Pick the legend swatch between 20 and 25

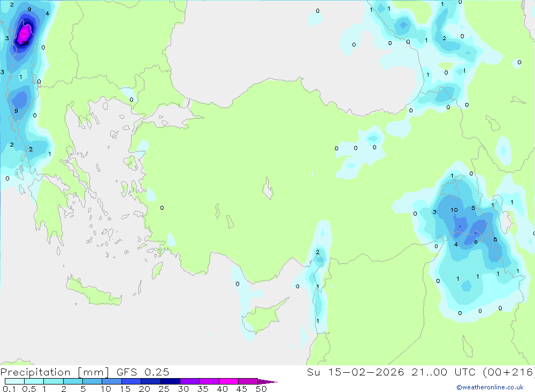[x=151, y=381]
